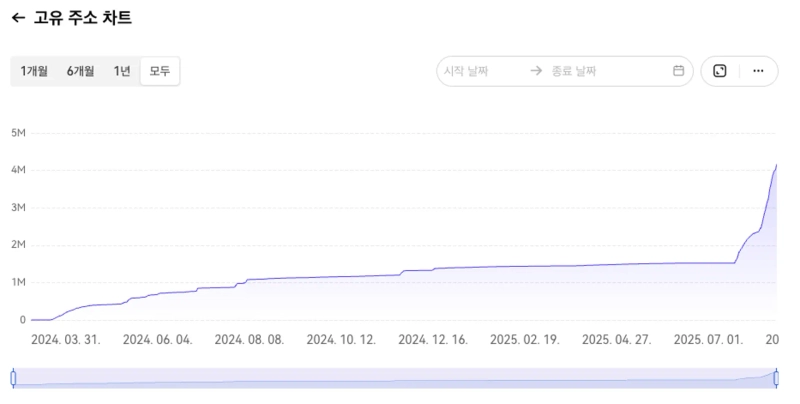
Task: Click the 고유 주소 차트 page title
Action: [x=83, y=18]
